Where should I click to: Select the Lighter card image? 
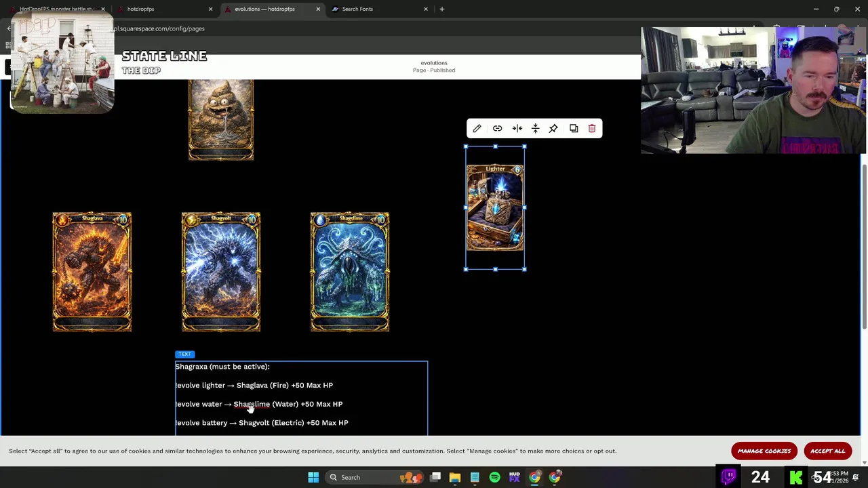(x=495, y=207)
